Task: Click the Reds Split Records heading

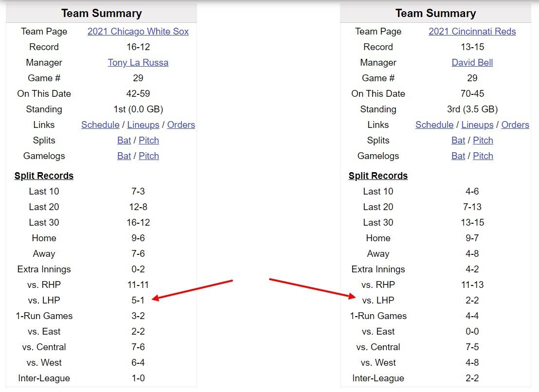Action: click(x=378, y=176)
